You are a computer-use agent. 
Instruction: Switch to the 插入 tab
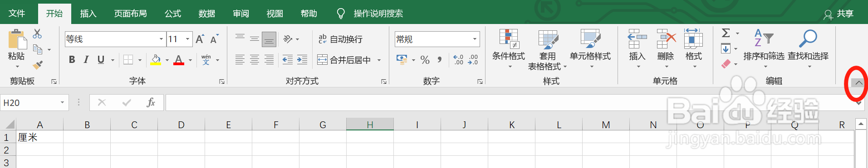click(x=88, y=14)
